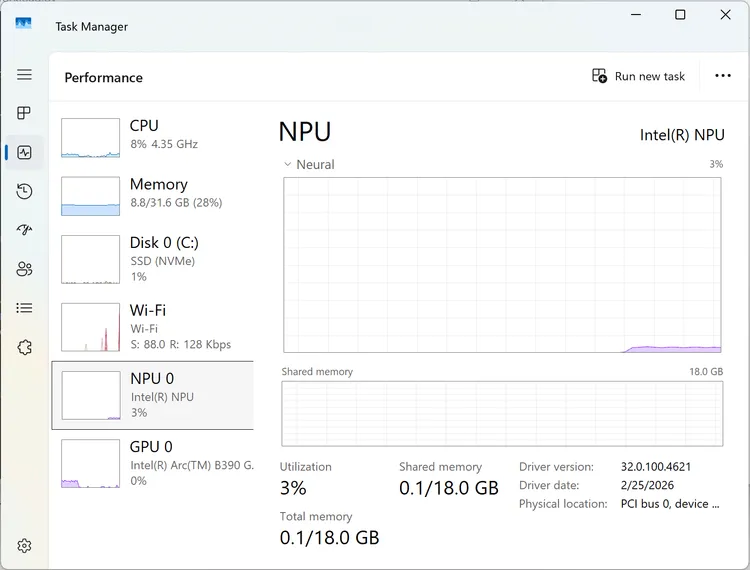Open the three-dots more options menu

723,76
